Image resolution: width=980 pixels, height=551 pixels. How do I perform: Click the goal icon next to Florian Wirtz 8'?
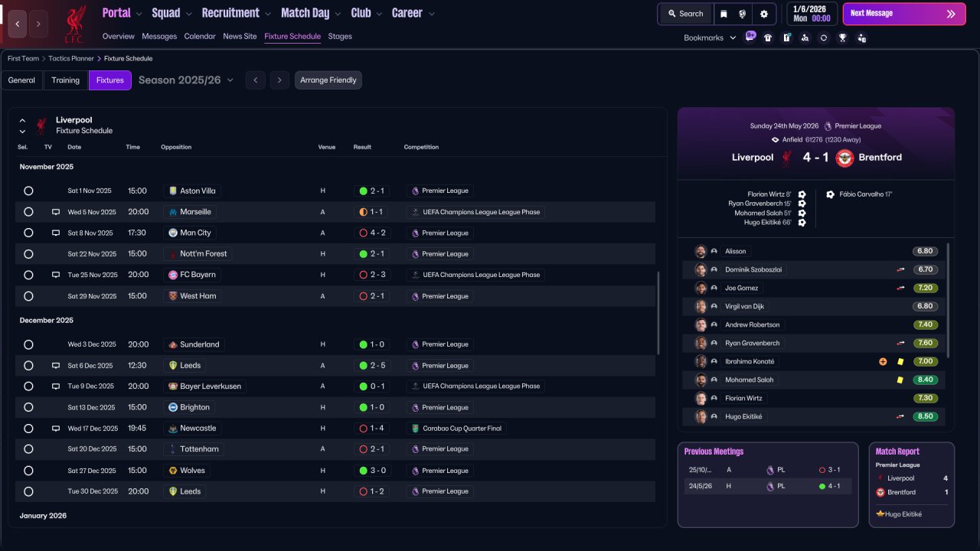click(x=802, y=194)
